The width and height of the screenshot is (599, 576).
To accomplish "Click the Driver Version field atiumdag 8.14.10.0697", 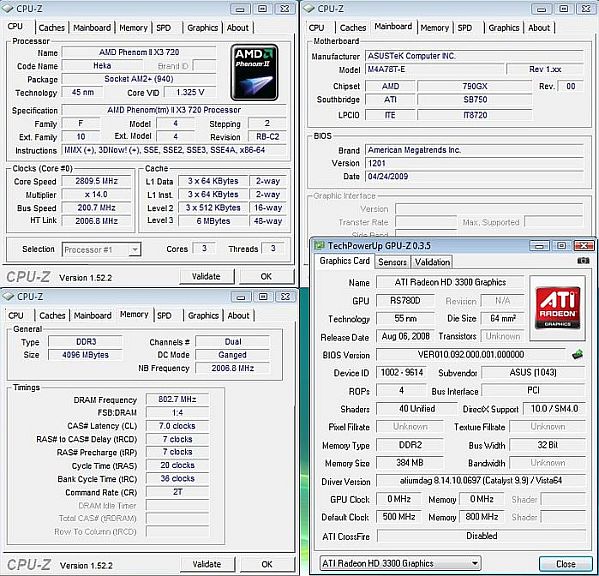I will pos(481,481).
